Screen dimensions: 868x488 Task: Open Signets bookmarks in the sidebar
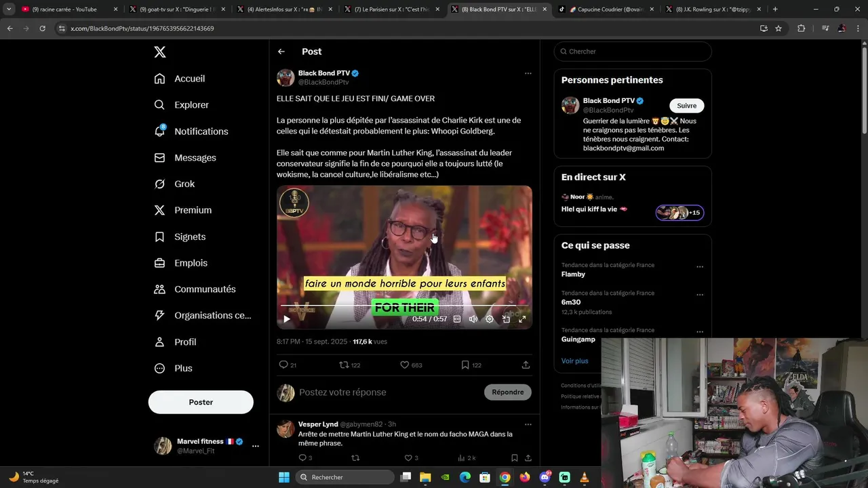pyautogui.click(x=180, y=237)
